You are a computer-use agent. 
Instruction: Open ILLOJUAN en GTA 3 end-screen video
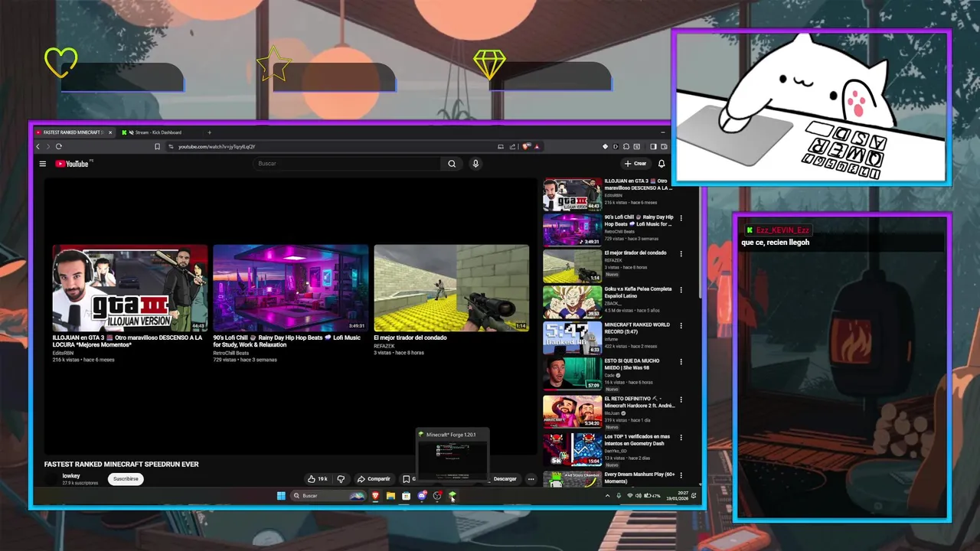[130, 289]
